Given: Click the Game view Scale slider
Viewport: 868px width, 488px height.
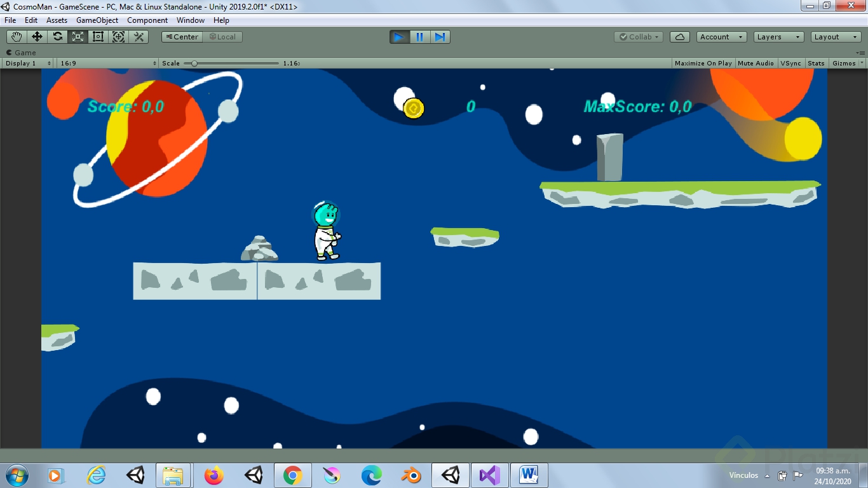Looking at the screenshot, I should pos(231,63).
